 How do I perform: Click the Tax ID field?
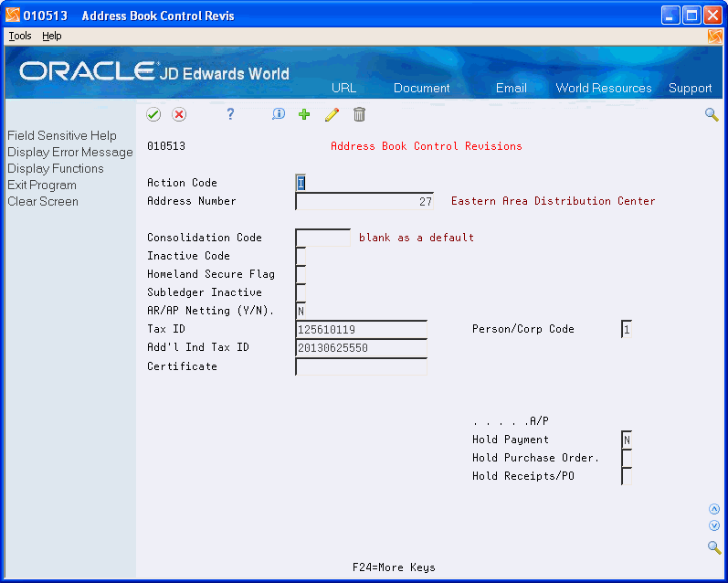(361, 329)
